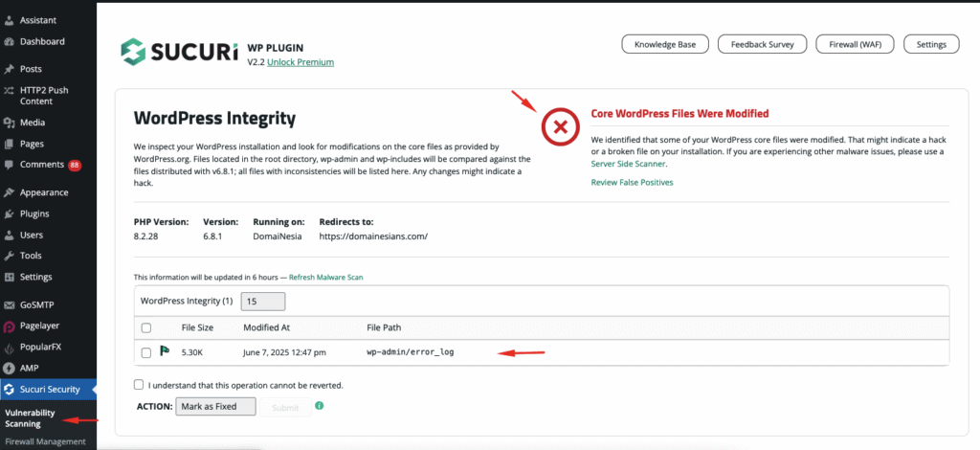Screen dimensions: 980x450
Task: Check the box for wp-admin/error_log row
Action: pyautogui.click(x=146, y=352)
